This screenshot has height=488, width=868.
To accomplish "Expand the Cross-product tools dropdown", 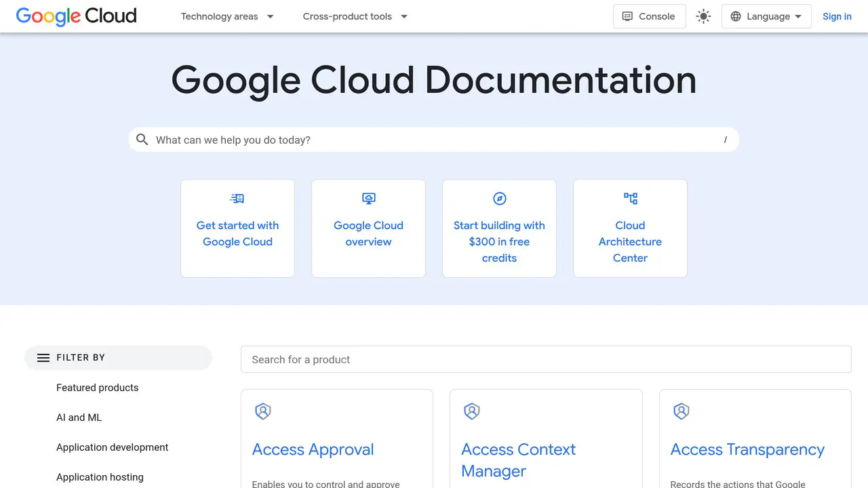I will pos(355,16).
